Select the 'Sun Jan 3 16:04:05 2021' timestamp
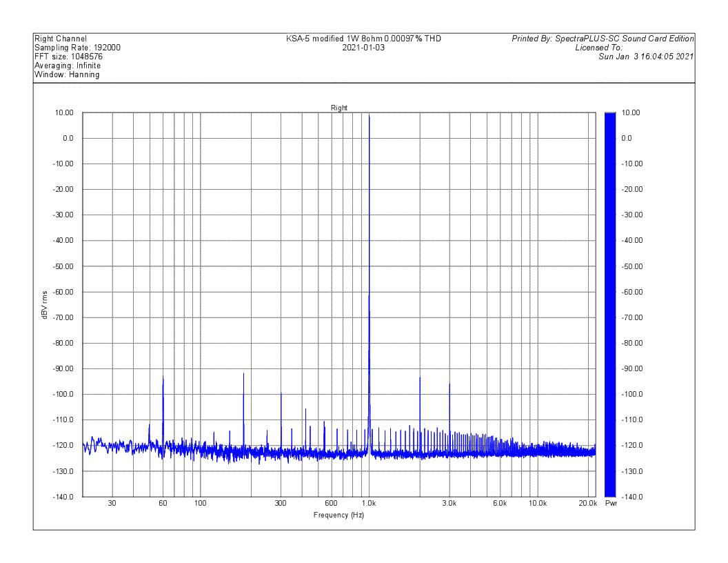 click(x=646, y=57)
